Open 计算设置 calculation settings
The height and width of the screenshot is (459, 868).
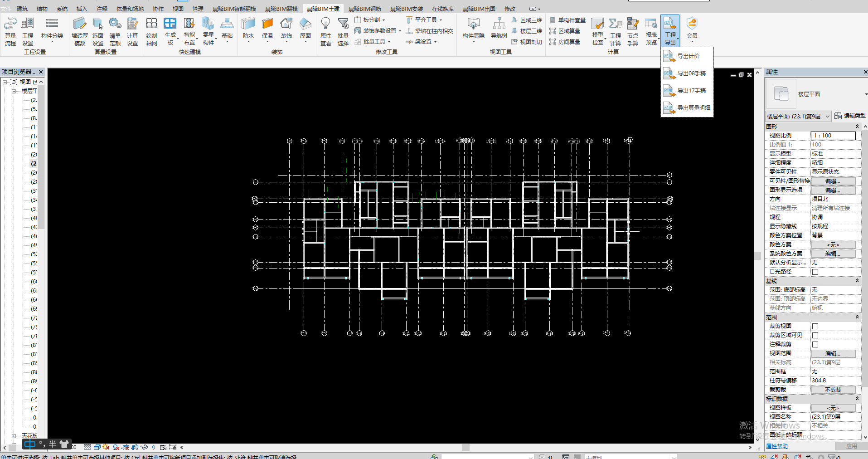pyautogui.click(x=132, y=31)
